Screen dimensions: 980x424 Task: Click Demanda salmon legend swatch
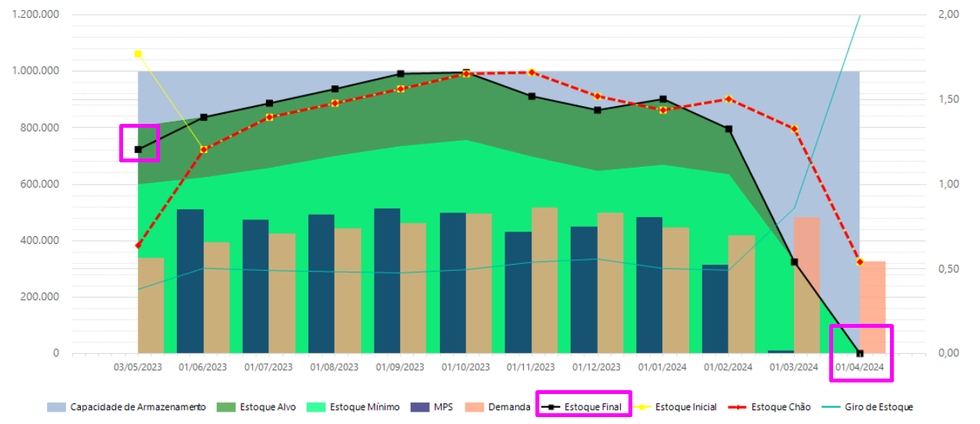475,407
